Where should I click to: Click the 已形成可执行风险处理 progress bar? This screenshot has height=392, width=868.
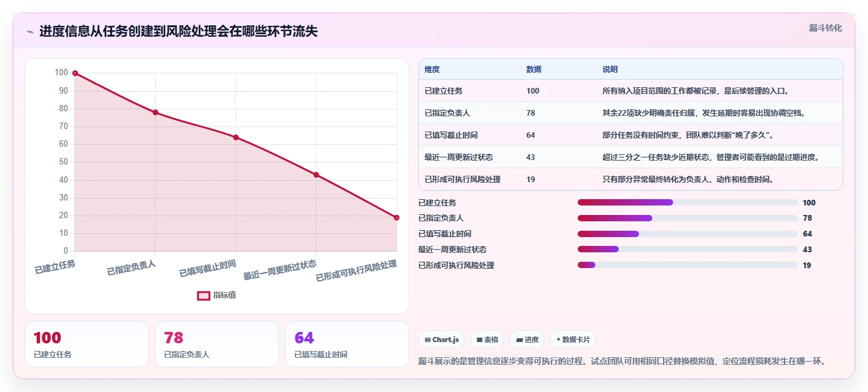click(x=687, y=265)
